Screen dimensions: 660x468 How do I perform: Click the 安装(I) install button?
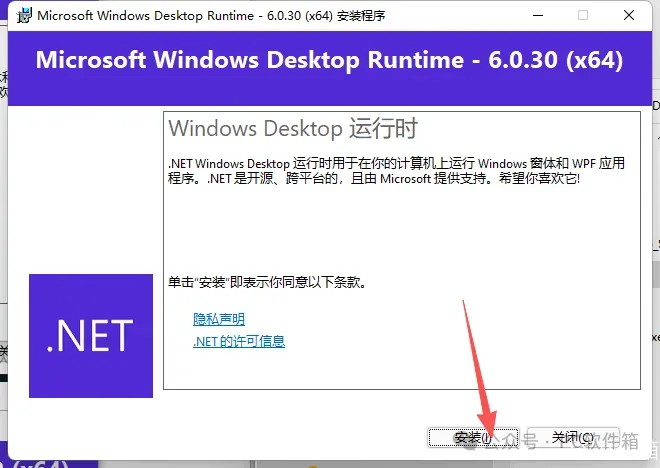tap(474, 438)
